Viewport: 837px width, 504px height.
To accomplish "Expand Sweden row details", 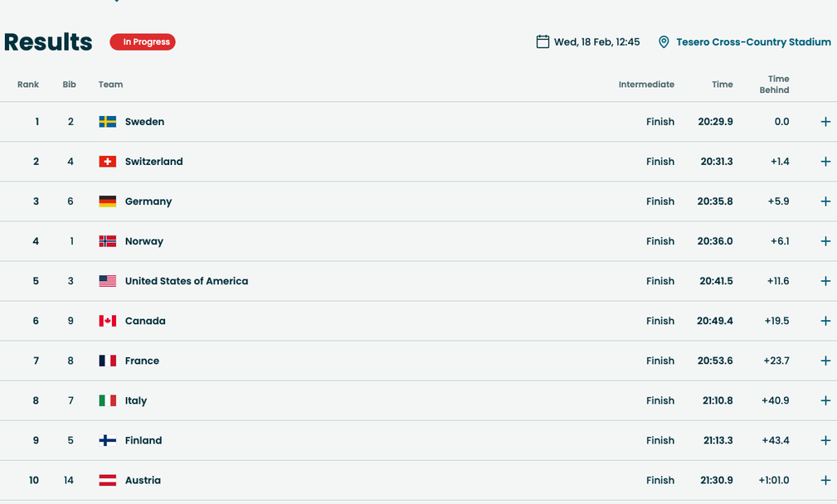I will pyautogui.click(x=825, y=122).
